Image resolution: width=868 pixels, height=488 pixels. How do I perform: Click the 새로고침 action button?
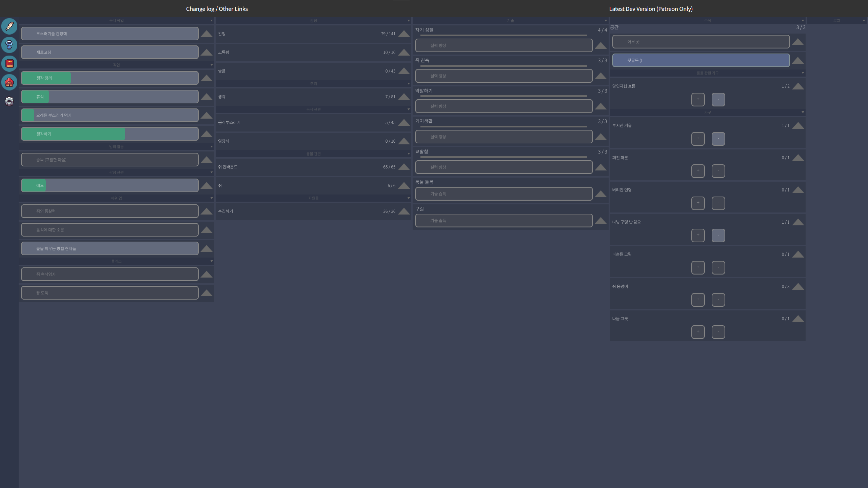pyautogui.click(x=110, y=52)
